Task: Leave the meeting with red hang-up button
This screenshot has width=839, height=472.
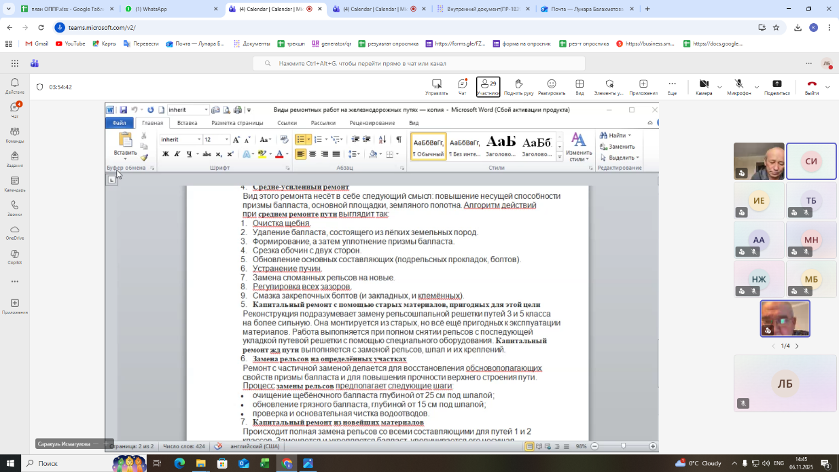Action: click(810, 87)
